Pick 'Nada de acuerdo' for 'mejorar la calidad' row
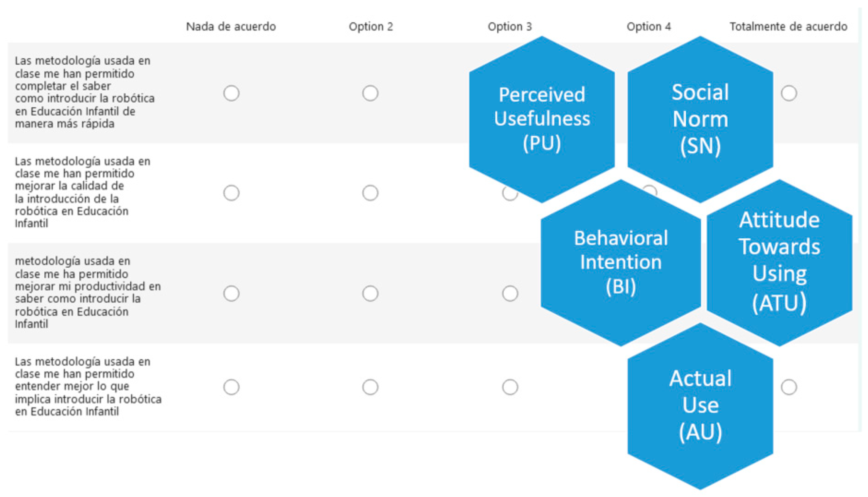This screenshot has height=497, width=868. [231, 193]
